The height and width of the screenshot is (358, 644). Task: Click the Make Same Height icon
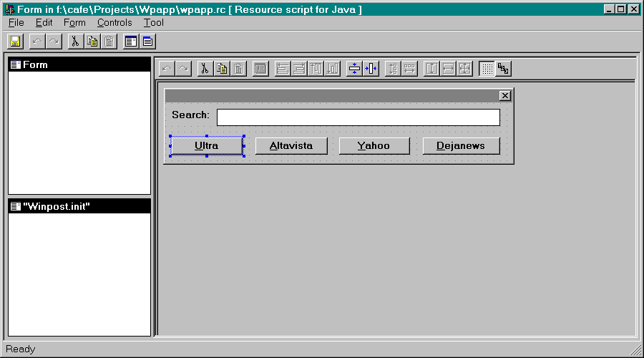point(431,69)
